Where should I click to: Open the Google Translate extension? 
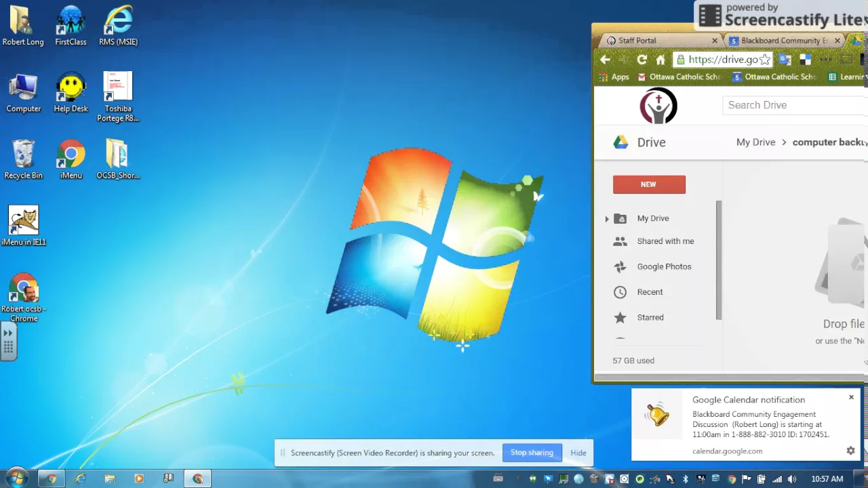click(785, 60)
